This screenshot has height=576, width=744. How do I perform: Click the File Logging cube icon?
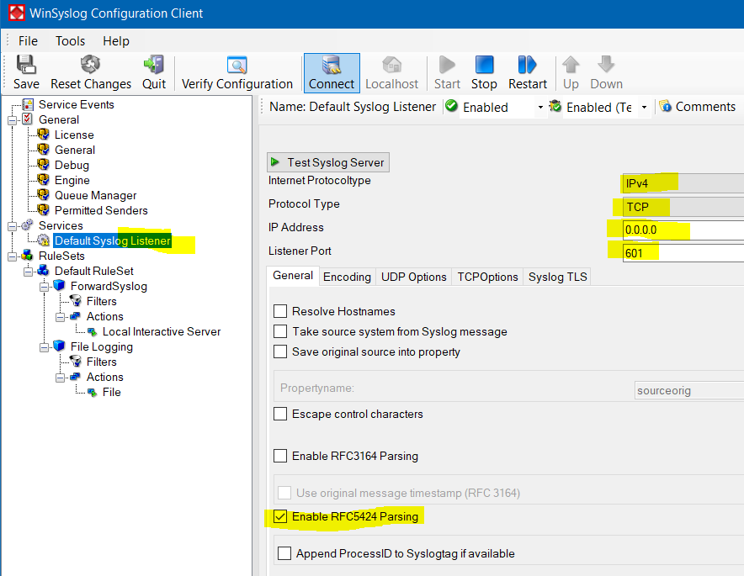(x=59, y=346)
